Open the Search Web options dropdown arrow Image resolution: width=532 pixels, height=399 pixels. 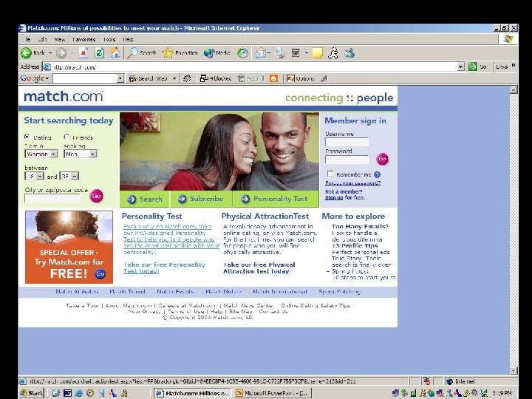point(174,78)
